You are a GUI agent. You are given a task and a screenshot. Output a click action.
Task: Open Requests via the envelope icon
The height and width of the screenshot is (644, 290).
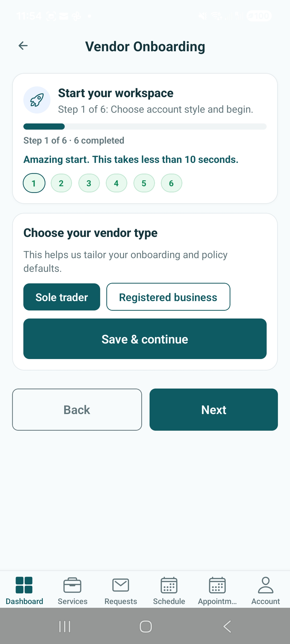pos(121,585)
